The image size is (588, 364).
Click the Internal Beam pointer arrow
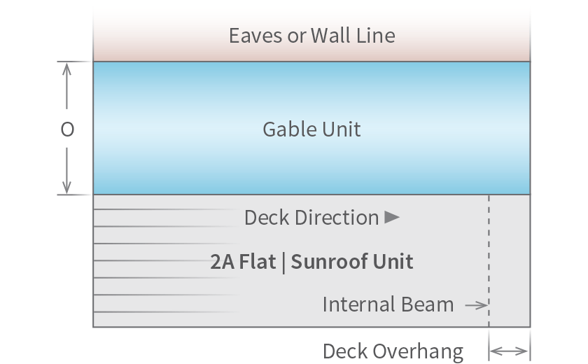point(476,305)
